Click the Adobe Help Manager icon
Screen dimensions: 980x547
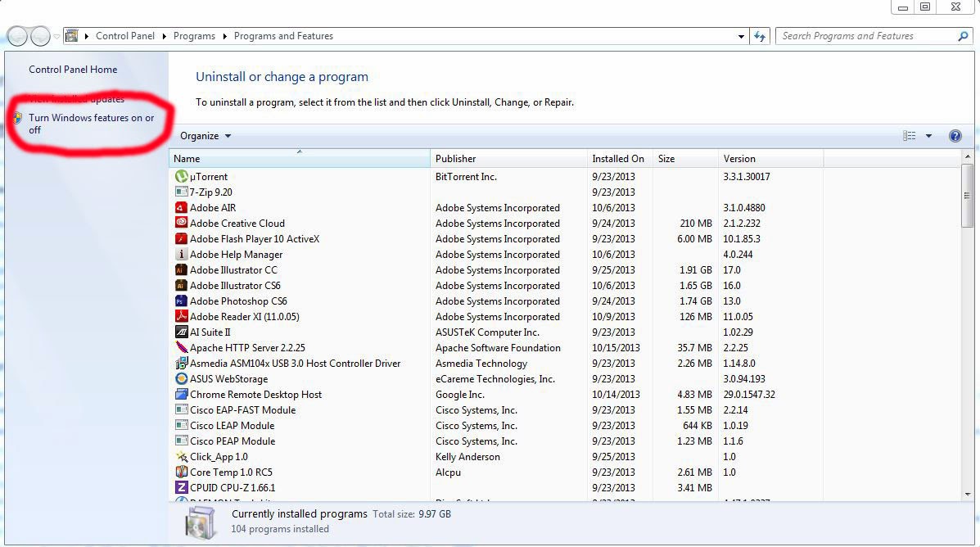click(x=181, y=255)
